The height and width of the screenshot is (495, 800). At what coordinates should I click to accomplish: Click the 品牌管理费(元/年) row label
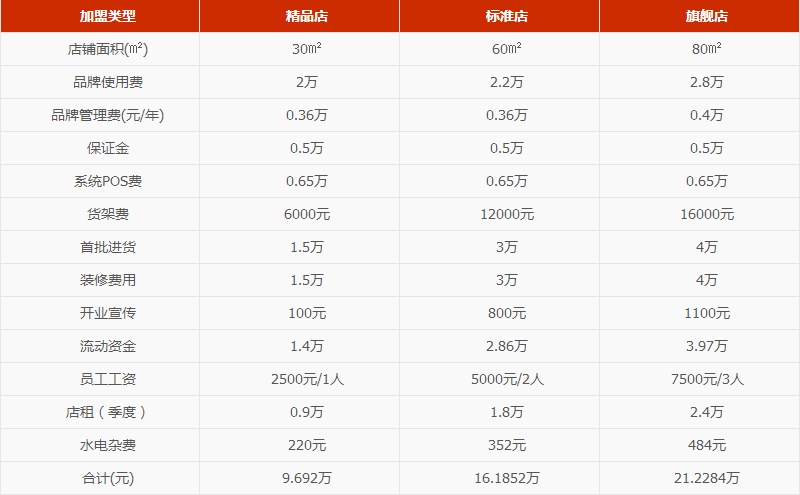(108, 115)
